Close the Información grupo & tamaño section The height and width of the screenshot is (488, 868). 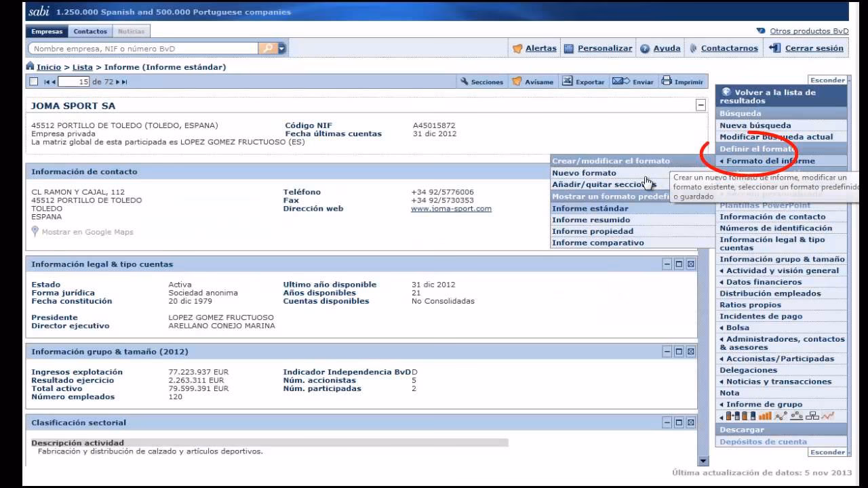pyautogui.click(x=690, y=352)
